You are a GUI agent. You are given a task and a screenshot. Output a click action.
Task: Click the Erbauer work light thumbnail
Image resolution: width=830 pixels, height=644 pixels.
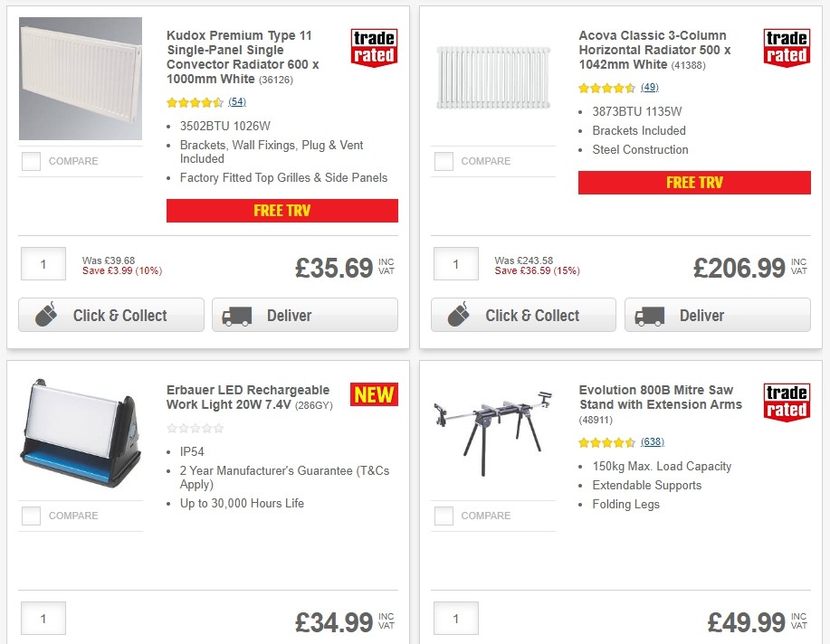click(80, 434)
